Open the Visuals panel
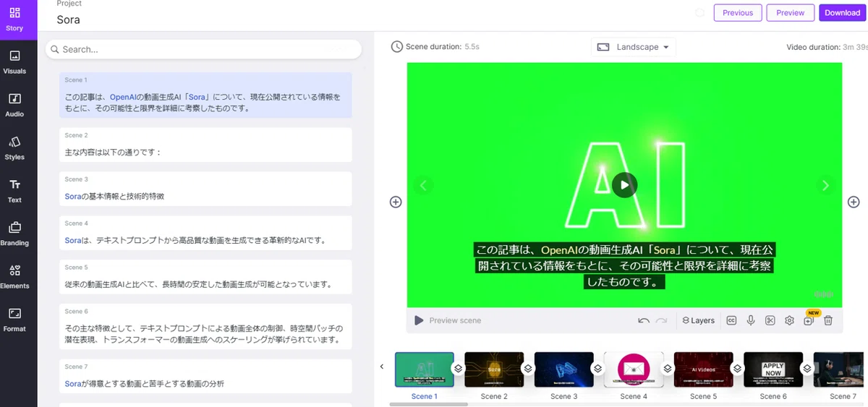 [x=14, y=62]
